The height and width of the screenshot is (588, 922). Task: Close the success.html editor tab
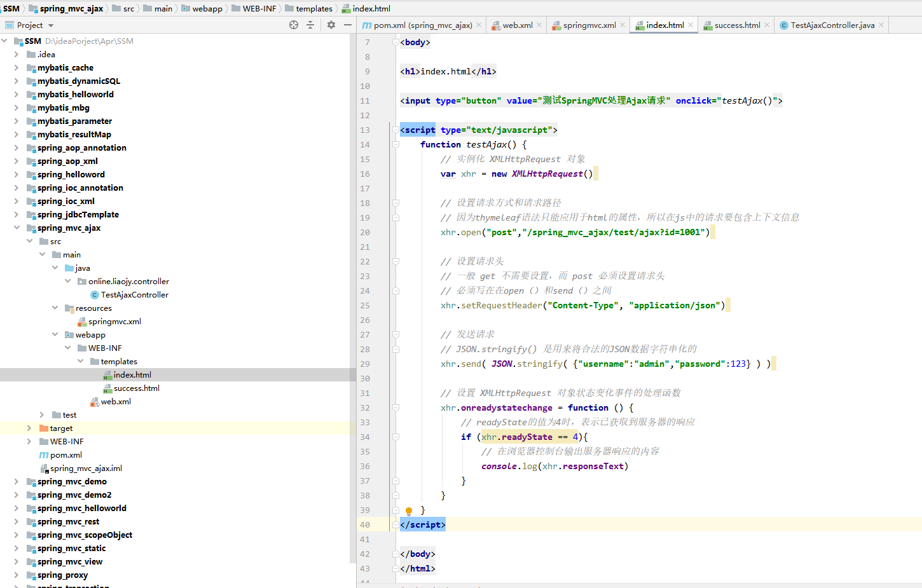click(767, 25)
